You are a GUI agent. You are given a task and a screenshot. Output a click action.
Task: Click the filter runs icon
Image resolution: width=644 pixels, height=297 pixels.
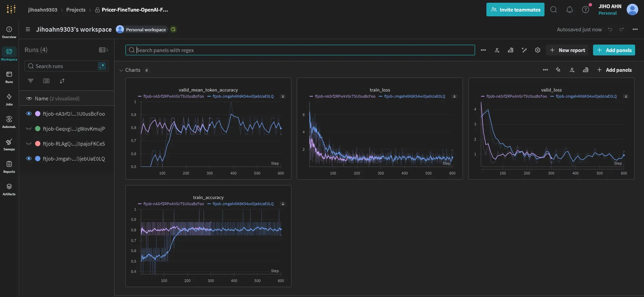31,81
